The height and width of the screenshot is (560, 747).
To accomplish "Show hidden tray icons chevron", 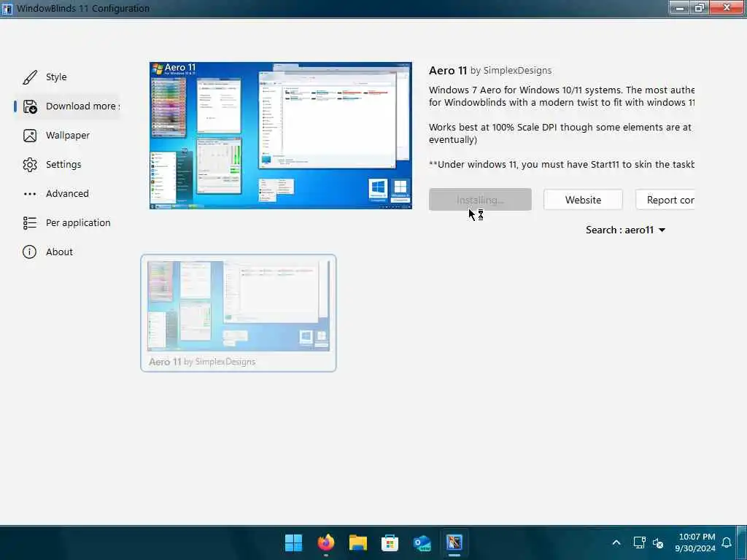I will tap(616, 542).
